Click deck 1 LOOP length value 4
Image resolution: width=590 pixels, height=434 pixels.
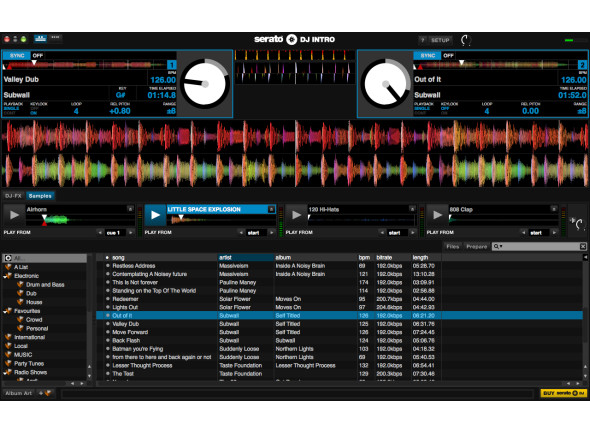[x=76, y=111]
